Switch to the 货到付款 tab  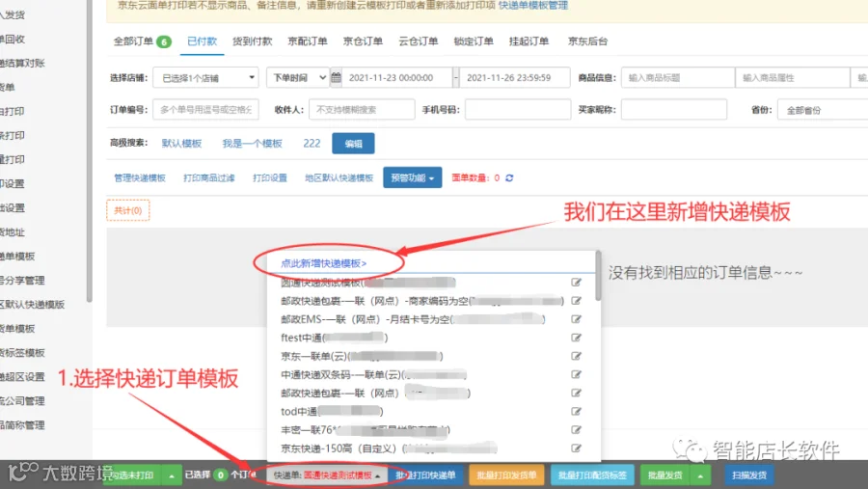[252, 41]
